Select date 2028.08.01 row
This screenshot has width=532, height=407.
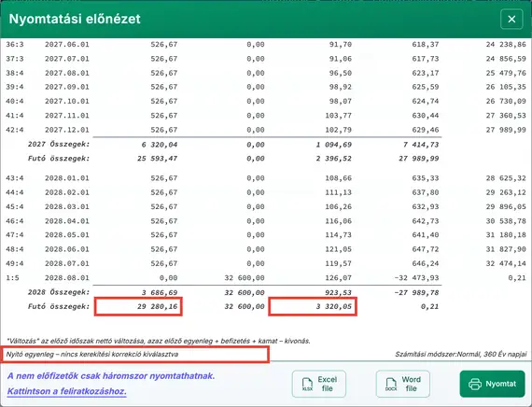pos(67,278)
